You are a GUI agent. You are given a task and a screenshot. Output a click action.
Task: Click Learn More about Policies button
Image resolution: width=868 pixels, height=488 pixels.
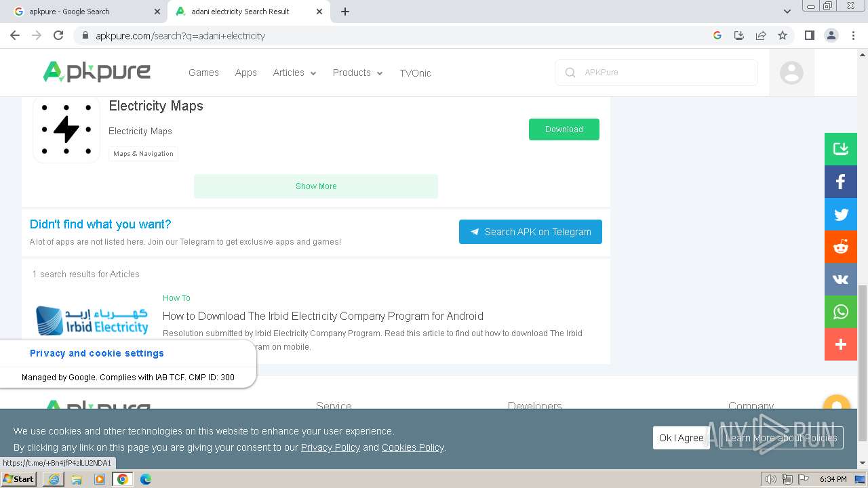pyautogui.click(x=781, y=438)
